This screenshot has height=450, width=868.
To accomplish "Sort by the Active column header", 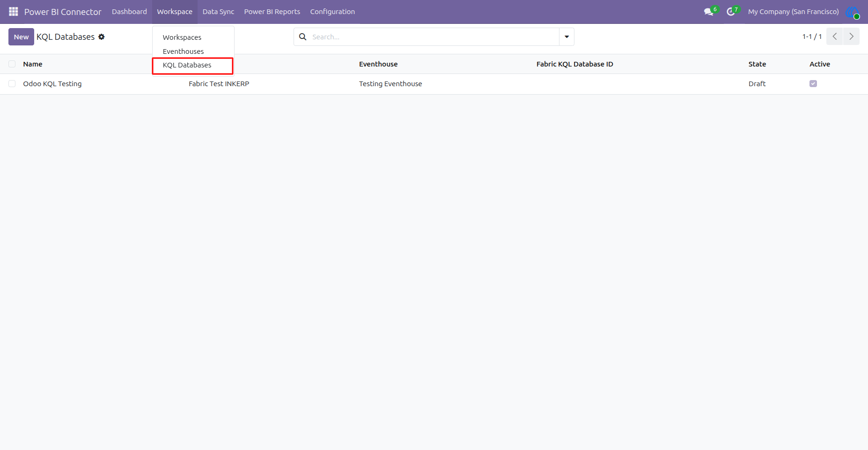I will [x=819, y=64].
